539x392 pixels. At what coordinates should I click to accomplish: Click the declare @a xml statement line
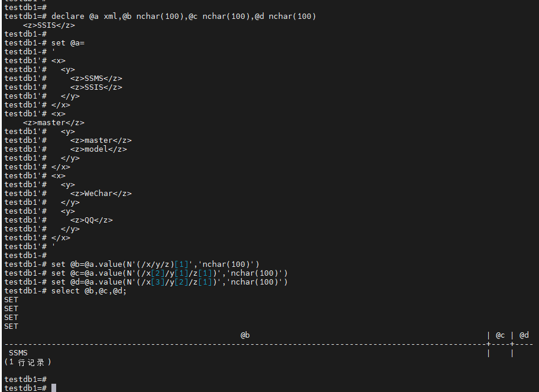click(x=183, y=16)
